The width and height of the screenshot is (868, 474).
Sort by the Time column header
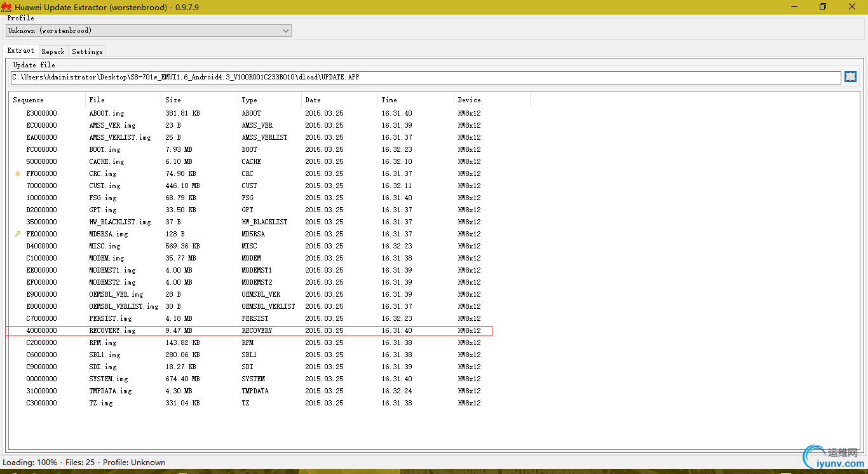coord(416,100)
